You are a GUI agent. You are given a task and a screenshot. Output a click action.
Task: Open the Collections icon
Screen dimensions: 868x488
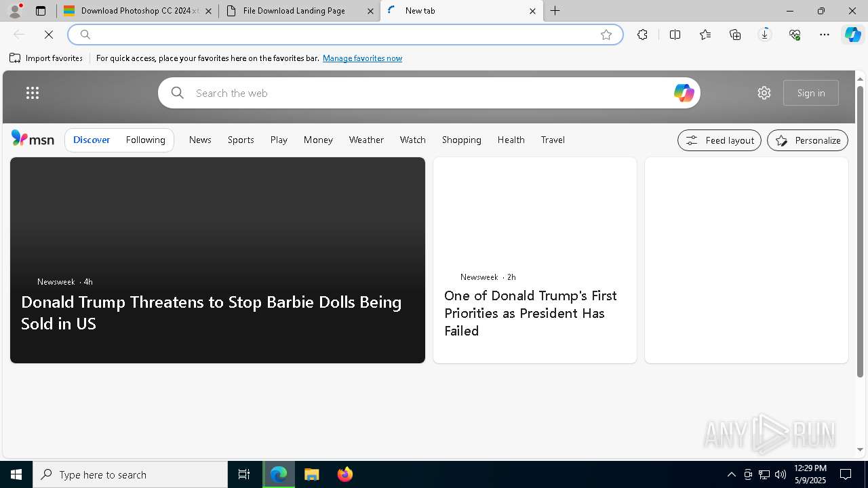pyautogui.click(x=735, y=35)
